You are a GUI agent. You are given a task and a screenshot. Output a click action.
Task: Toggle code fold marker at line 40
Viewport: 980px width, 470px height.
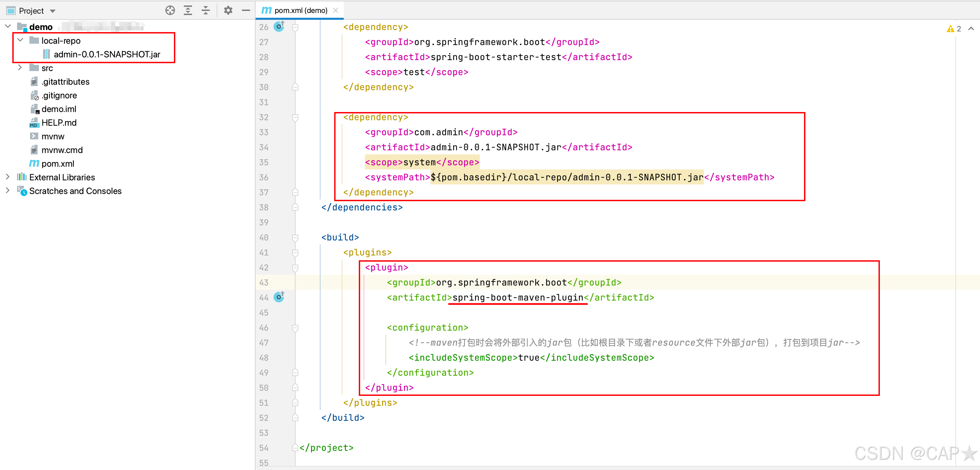[x=295, y=238]
